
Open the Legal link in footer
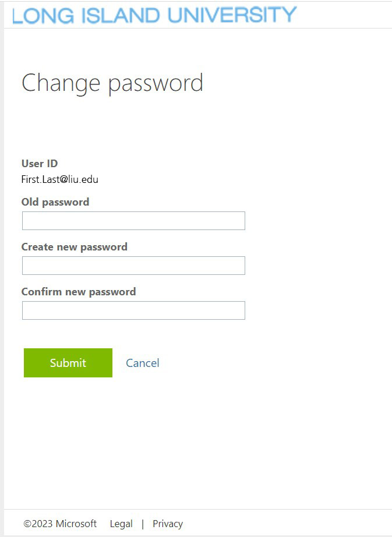tap(121, 524)
